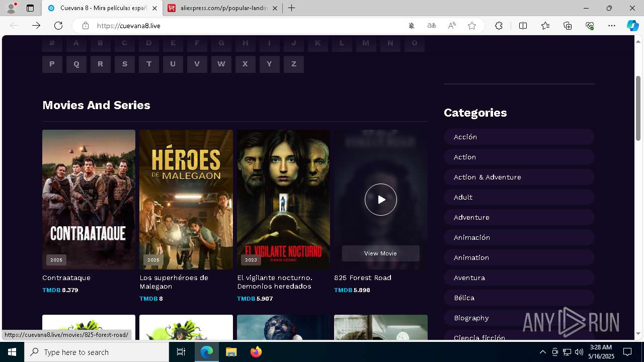Select the Animación category
The width and height of the screenshot is (644, 362).
[519, 237]
